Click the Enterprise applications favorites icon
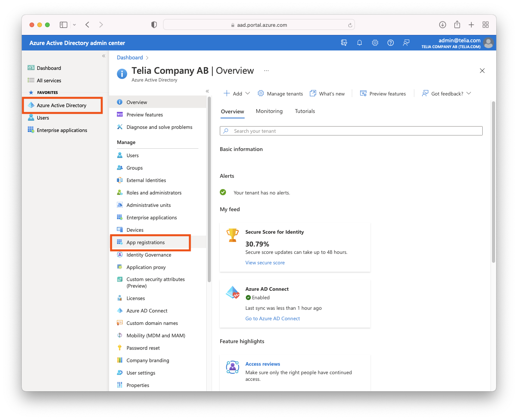Image resolution: width=518 pixels, height=420 pixels. coord(31,130)
